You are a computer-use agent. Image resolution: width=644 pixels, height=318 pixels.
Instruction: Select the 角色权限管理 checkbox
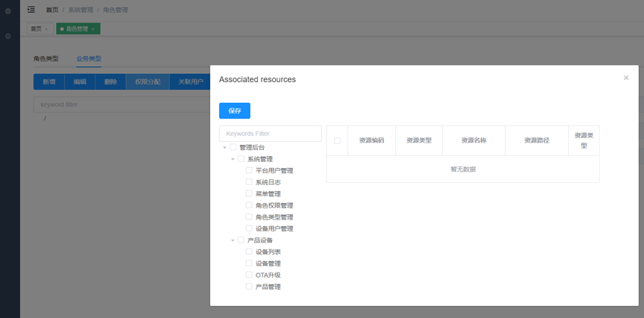pyautogui.click(x=249, y=205)
